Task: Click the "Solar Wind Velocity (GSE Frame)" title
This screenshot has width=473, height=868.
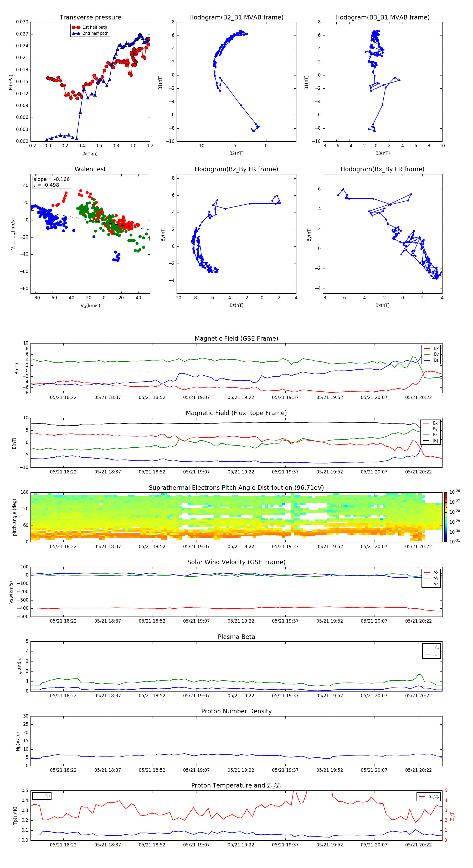Action: tap(236, 562)
